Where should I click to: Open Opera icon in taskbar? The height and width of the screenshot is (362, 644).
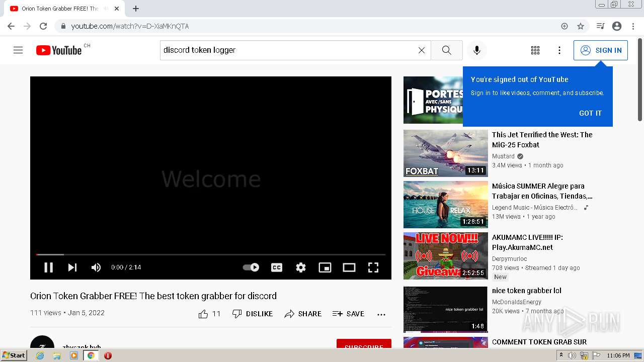click(108, 355)
